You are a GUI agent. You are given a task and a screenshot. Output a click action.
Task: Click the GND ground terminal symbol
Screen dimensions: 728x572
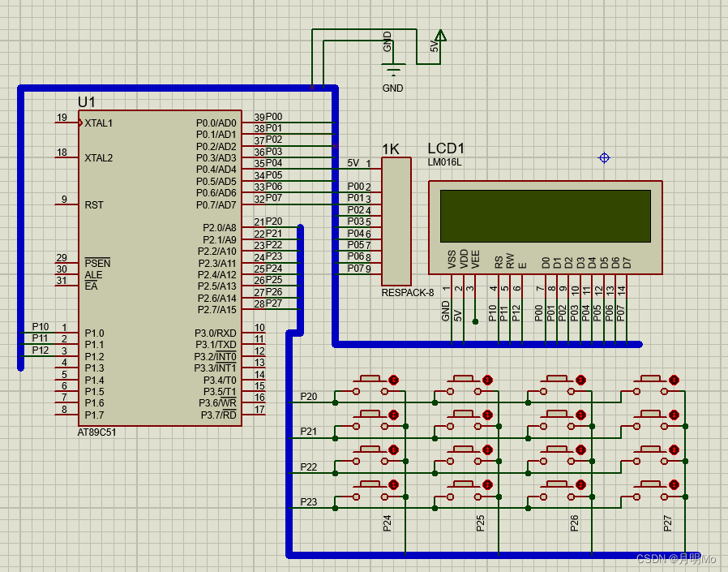tap(392, 68)
